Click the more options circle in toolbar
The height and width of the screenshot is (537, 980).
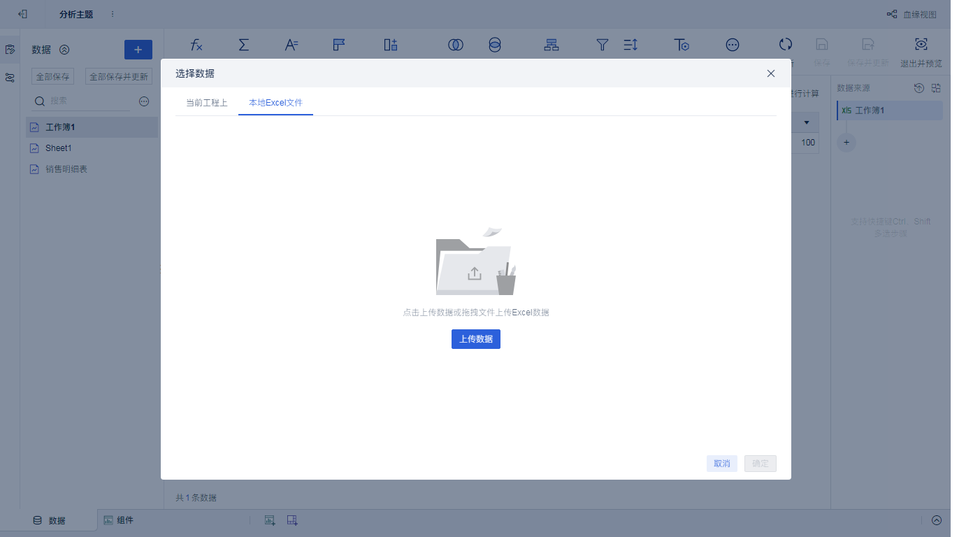point(733,45)
